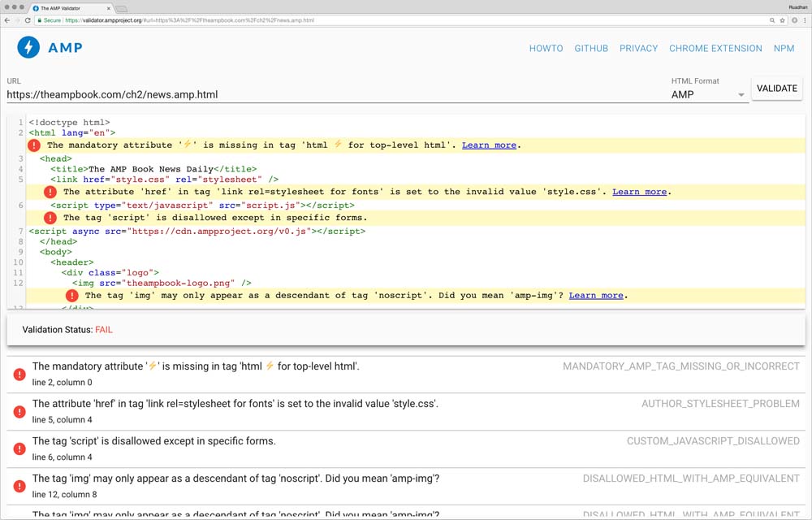
Task: Click code line '<header>'
Action: coord(72,262)
